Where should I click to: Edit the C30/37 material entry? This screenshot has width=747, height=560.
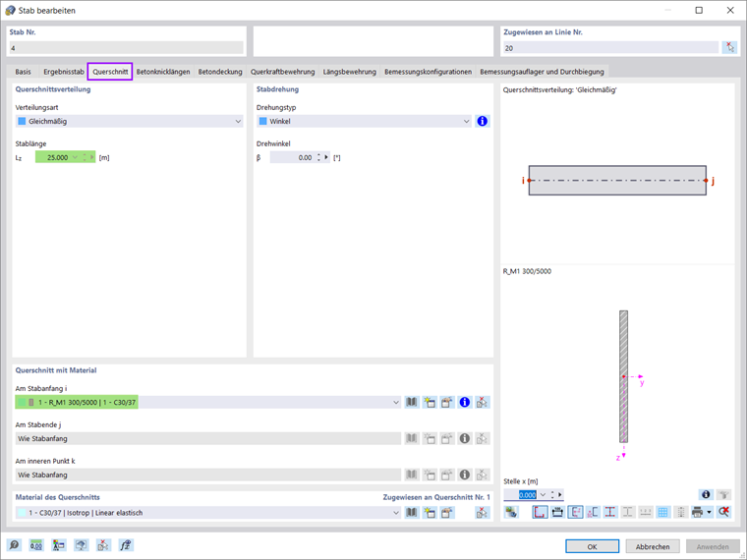pos(447,513)
